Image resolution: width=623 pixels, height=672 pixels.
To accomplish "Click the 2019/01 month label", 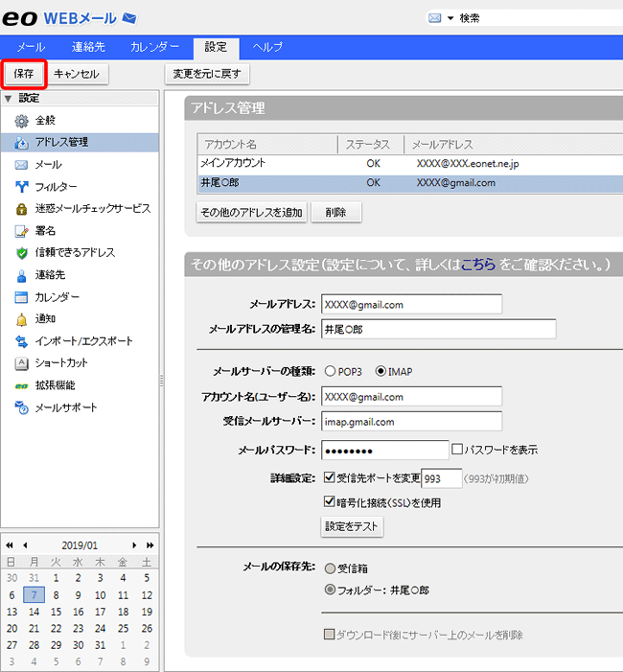I will point(80,545).
